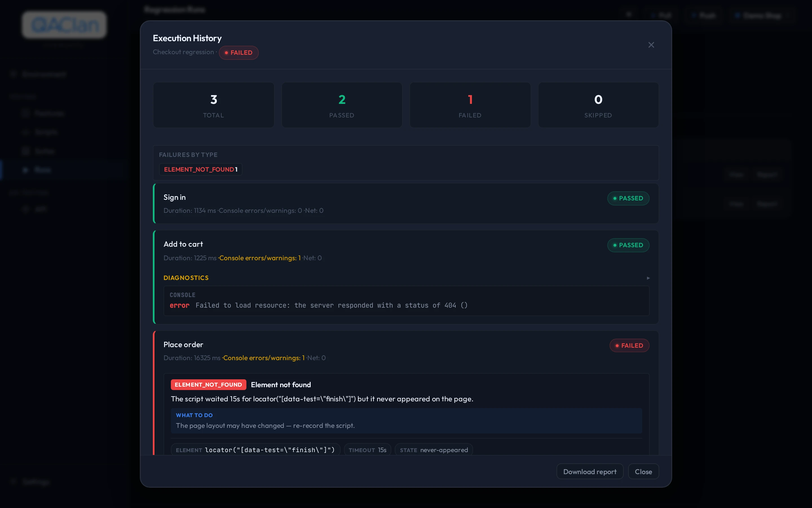
Task: Click the CONSOLE label in diagnostics
Action: pos(182,295)
